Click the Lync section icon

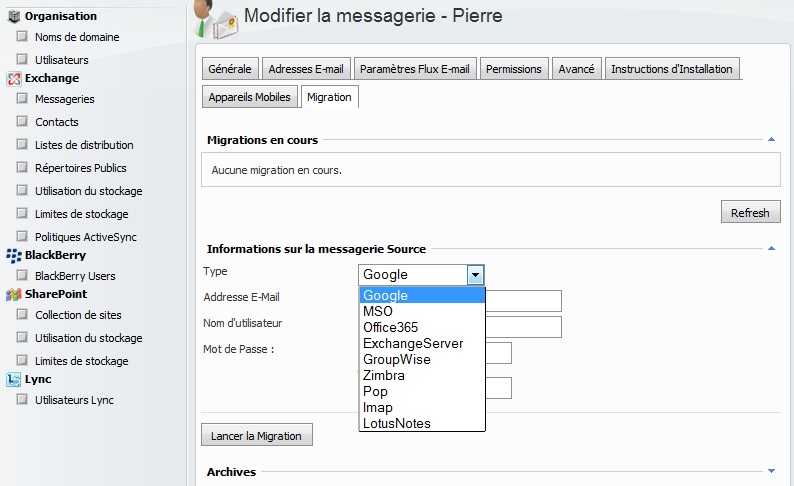pos(14,379)
